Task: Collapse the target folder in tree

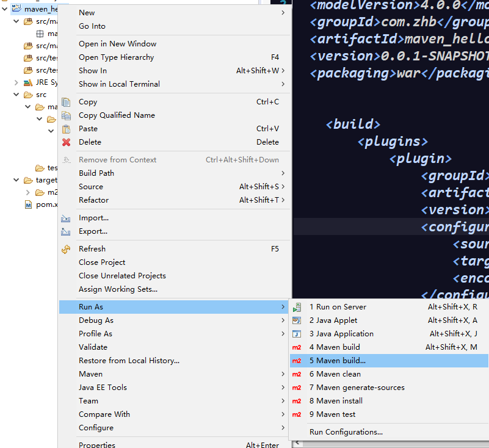Action: pos(16,180)
